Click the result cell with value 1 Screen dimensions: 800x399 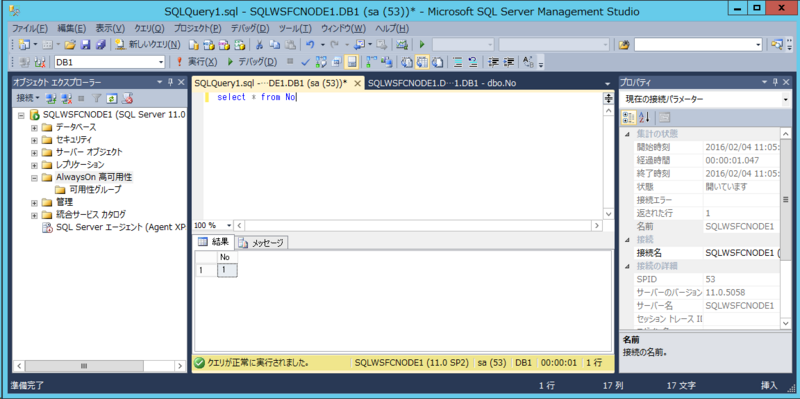click(227, 270)
